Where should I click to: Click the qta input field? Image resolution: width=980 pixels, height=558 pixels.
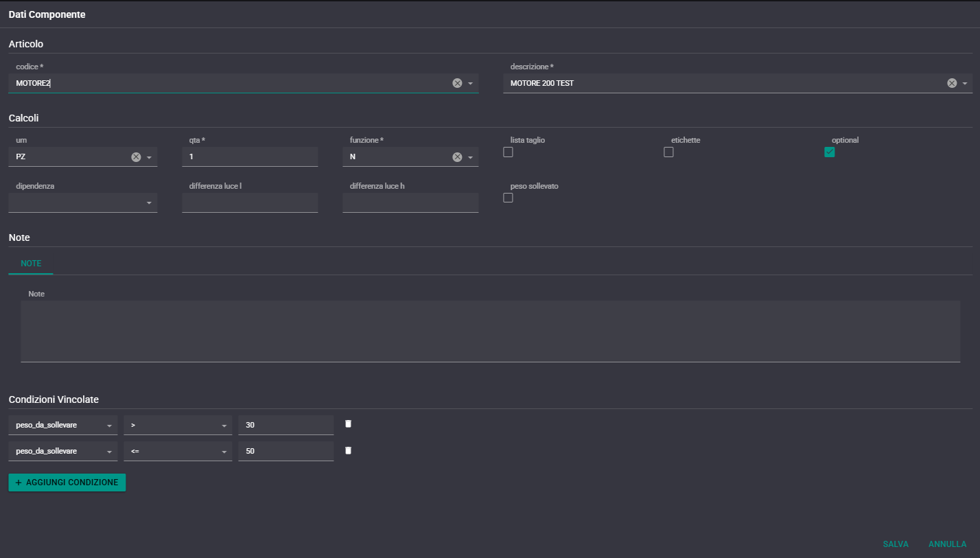[250, 156]
